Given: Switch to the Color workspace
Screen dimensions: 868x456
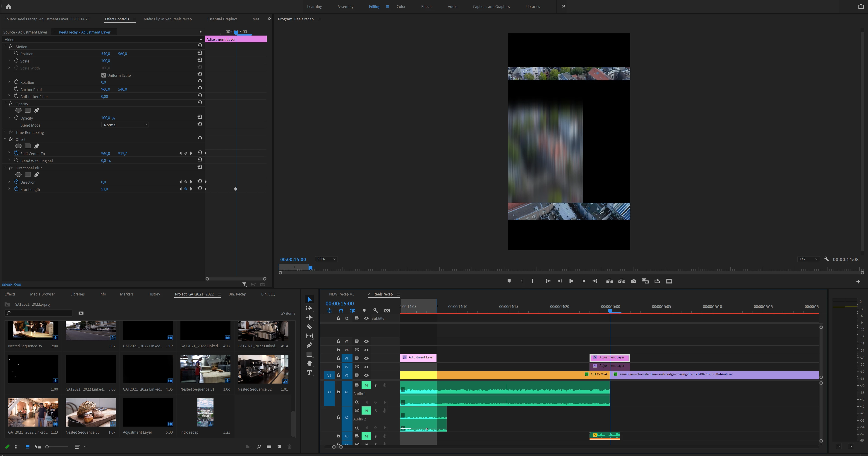Looking at the screenshot, I should click(x=401, y=6).
